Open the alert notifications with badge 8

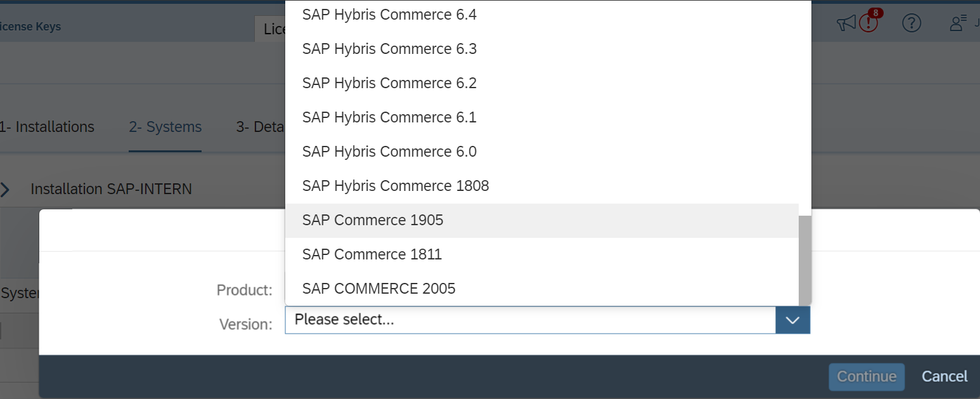pos(869,23)
